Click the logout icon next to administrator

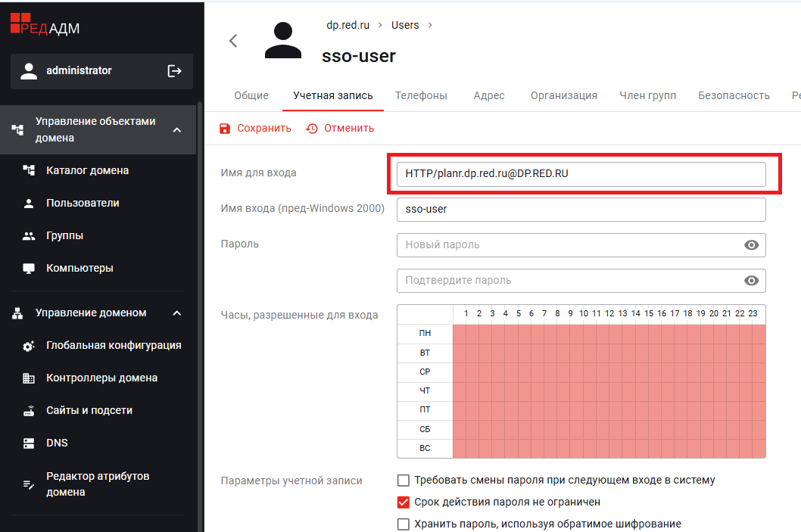point(174,71)
